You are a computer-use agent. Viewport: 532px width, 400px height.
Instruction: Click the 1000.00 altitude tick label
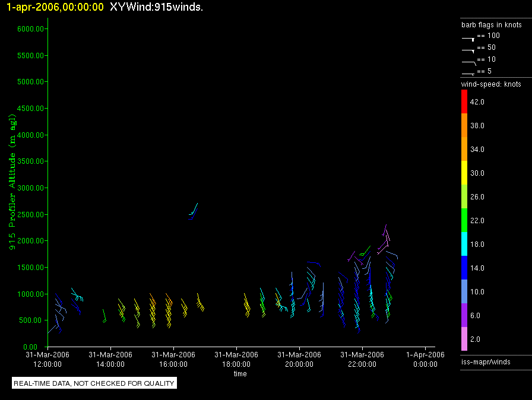click(31, 294)
